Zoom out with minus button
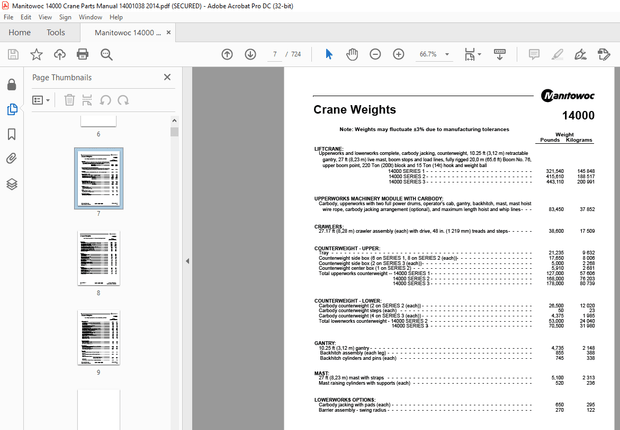The height and width of the screenshot is (430, 620). point(376,54)
